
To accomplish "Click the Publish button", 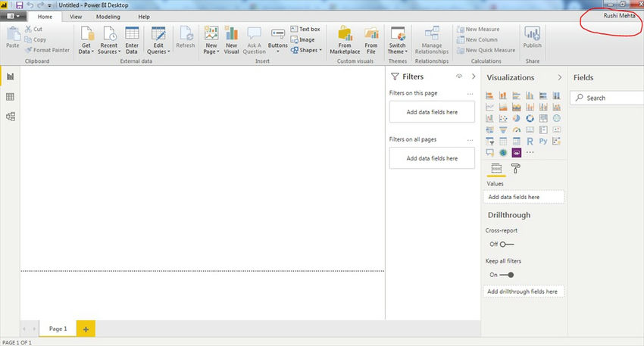I will pos(533,37).
